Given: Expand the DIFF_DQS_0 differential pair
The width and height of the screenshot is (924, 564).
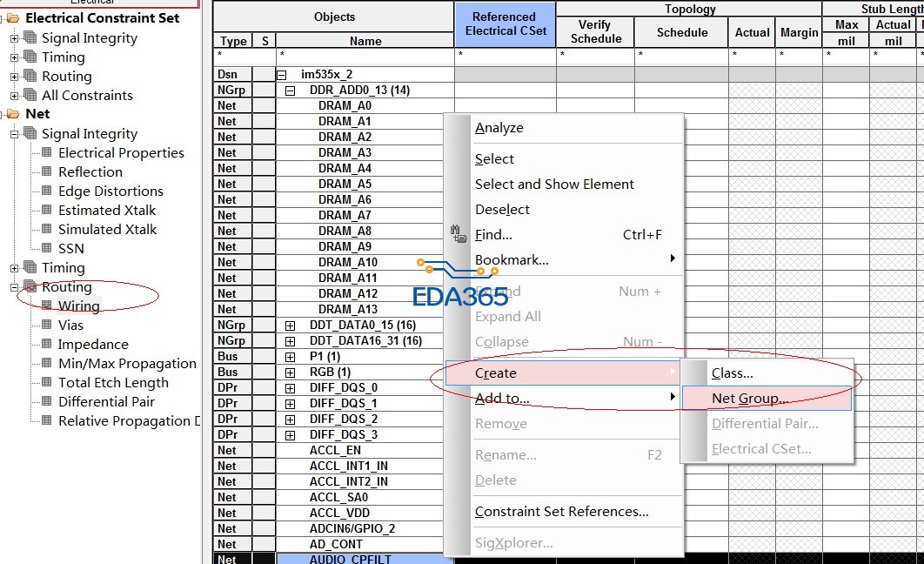Looking at the screenshot, I should coord(290,388).
